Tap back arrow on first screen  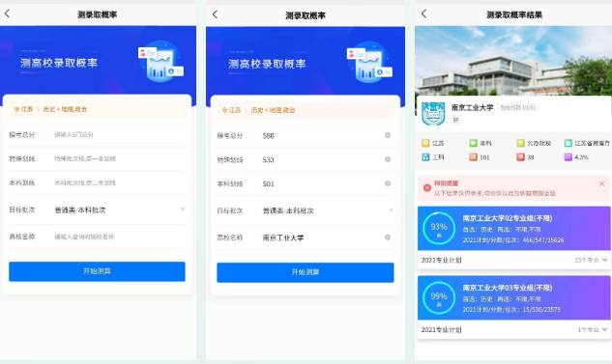click(x=7, y=14)
